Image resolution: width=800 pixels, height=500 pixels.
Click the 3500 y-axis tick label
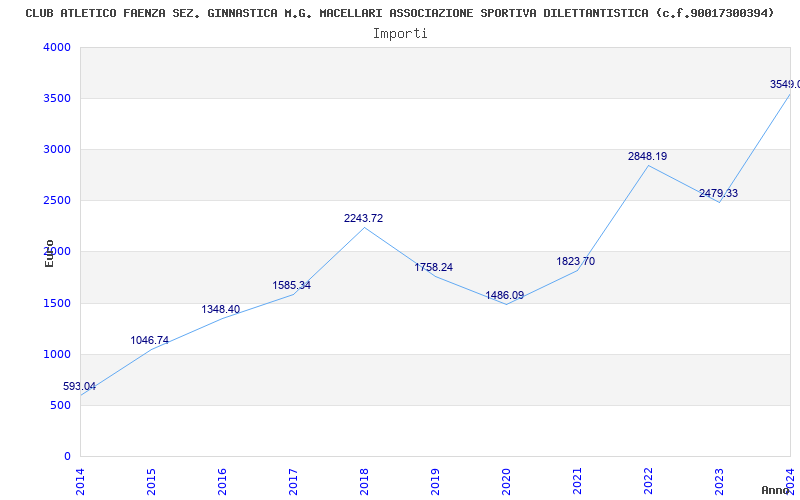click(57, 98)
